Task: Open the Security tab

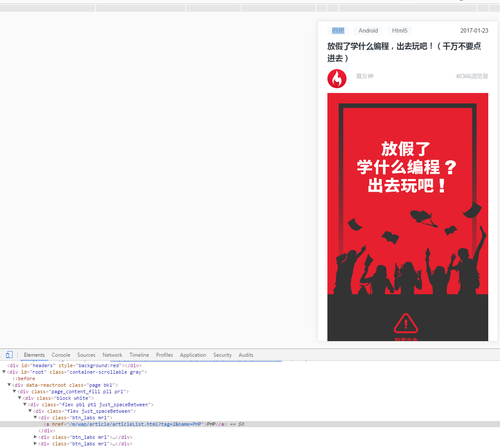Action: 222,355
